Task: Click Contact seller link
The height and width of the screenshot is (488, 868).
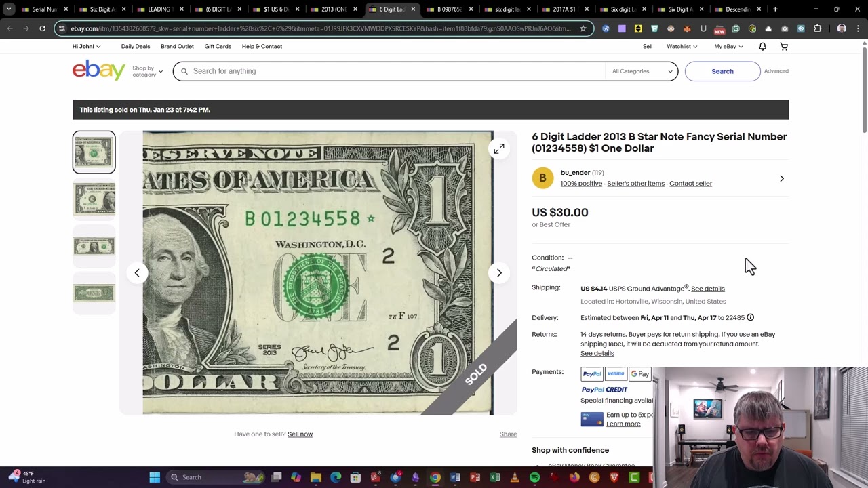Action: (x=690, y=184)
